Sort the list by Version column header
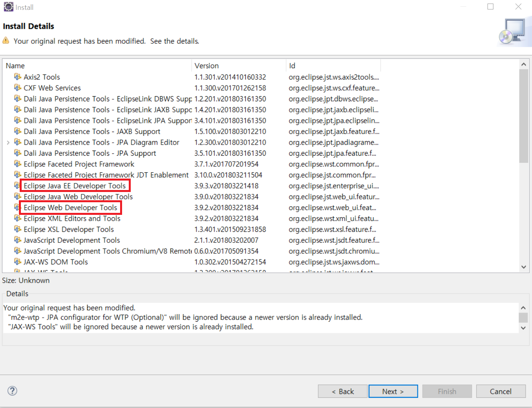Viewport: 532px width, 408px height. coord(239,65)
